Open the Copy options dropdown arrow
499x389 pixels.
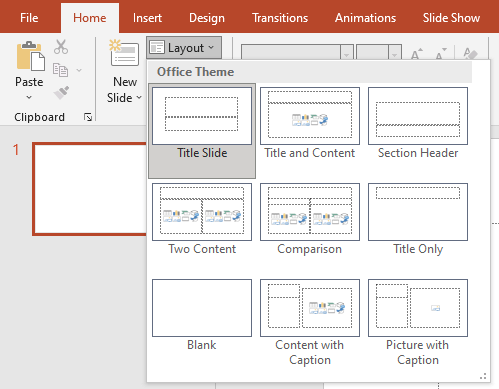[79, 70]
